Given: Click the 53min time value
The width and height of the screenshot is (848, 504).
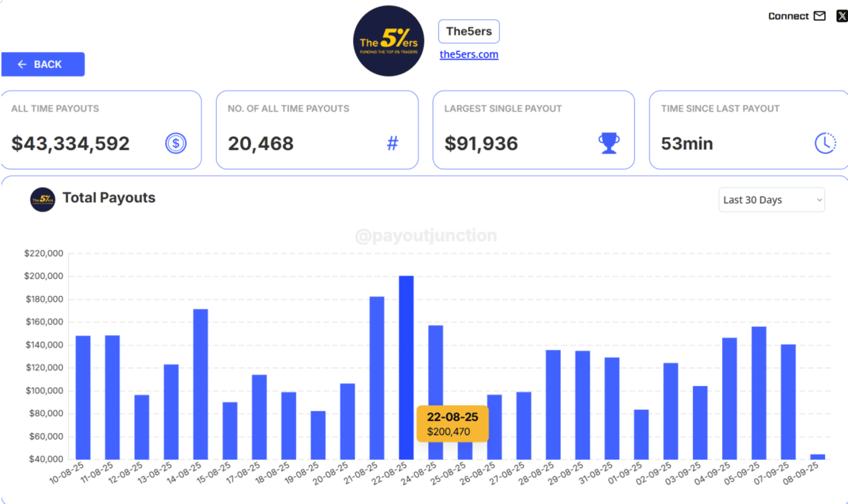Looking at the screenshot, I should coord(687,144).
